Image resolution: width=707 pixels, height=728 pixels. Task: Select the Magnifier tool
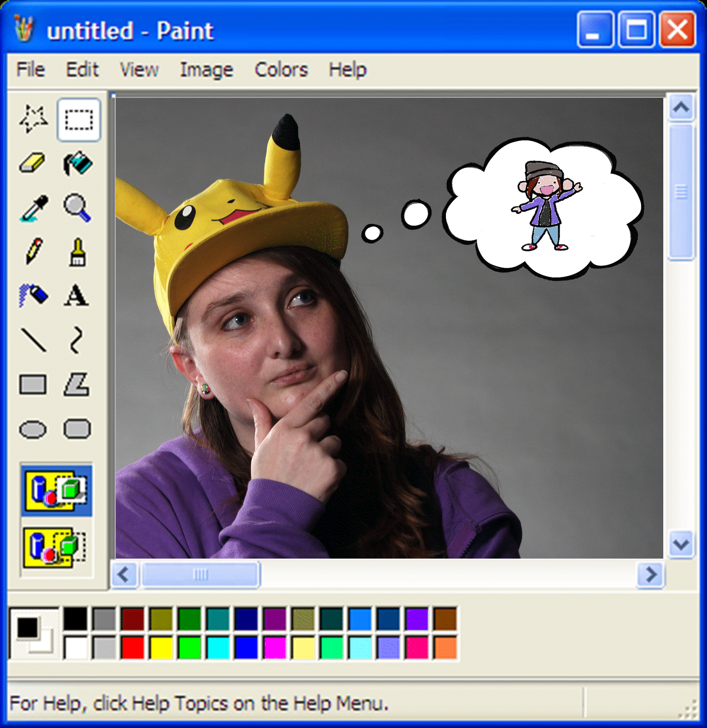pyautogui.click(x=77, y=208)
